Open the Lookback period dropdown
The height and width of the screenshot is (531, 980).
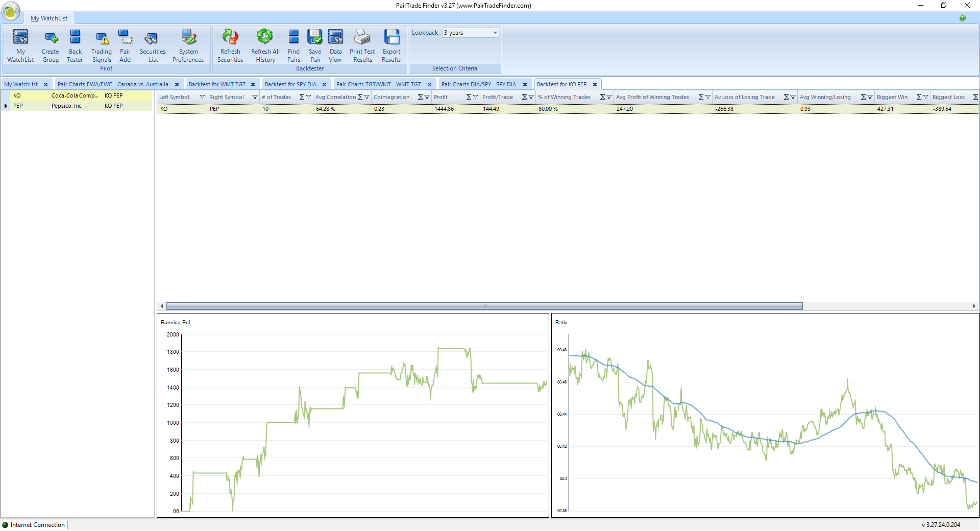[x=495, y=33]
